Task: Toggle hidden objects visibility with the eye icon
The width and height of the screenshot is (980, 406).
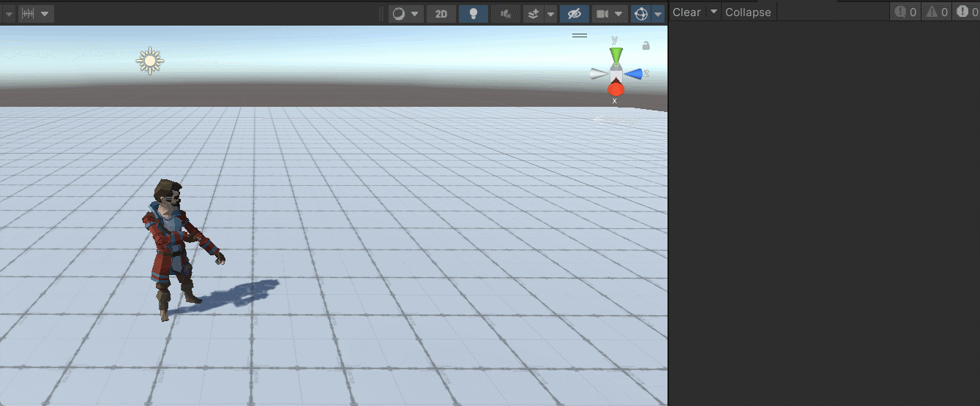Action: click(x=575, y=14)
